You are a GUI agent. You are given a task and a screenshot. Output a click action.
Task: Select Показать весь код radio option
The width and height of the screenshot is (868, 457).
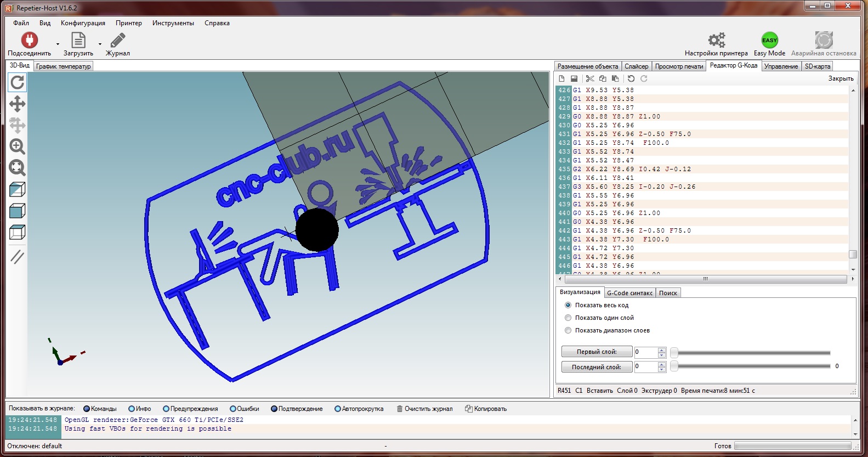568,305
